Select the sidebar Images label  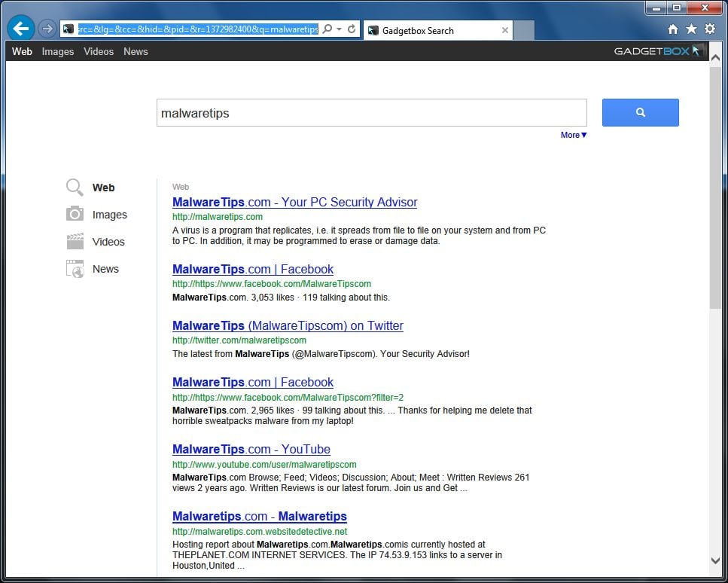[110, 215]
